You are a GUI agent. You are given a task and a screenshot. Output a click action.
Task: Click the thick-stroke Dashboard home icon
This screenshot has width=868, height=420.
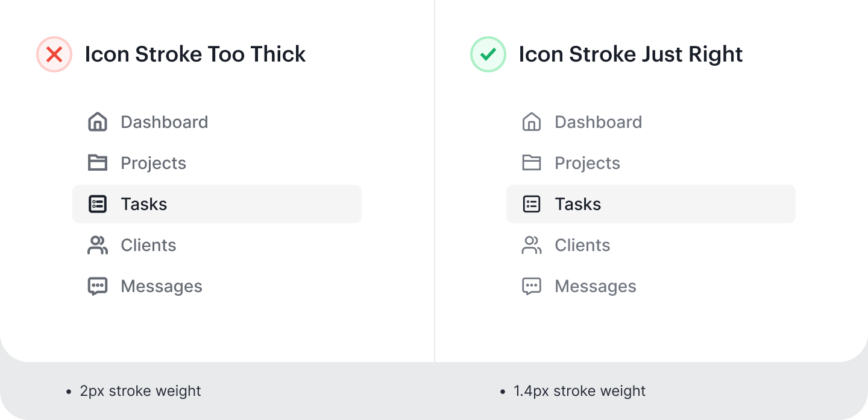[x=98, y=122]
